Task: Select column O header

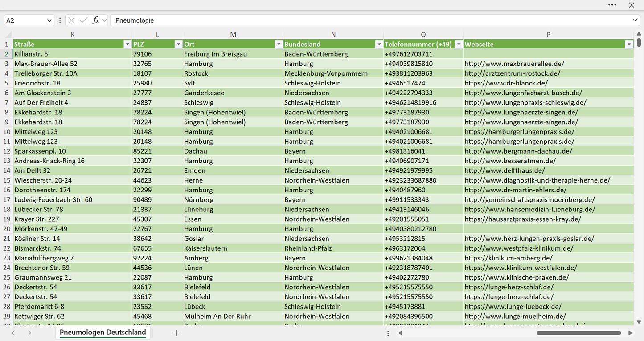Action: [423, 34]
